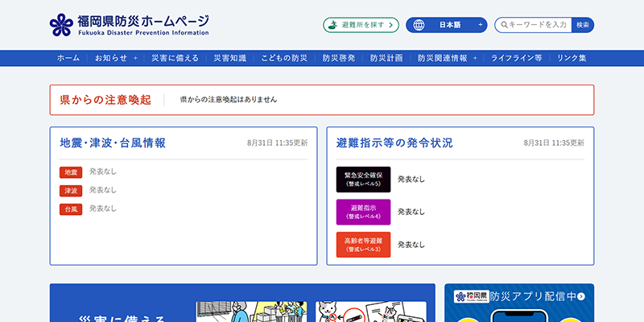The width and height of the screenshot is (644, 322).
Task: Click the 避難所を探す button
Action: (x=361, y=25)
